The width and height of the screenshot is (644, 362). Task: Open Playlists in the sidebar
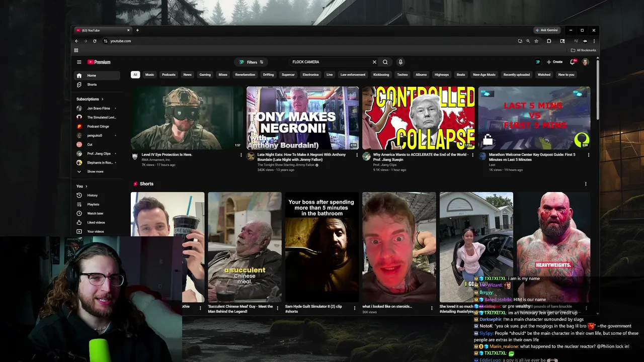click(98, 204)
